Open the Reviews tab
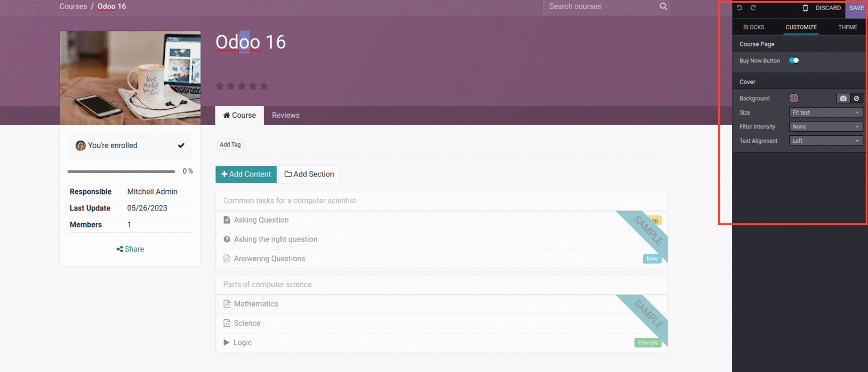 click(x=286, y=115)
